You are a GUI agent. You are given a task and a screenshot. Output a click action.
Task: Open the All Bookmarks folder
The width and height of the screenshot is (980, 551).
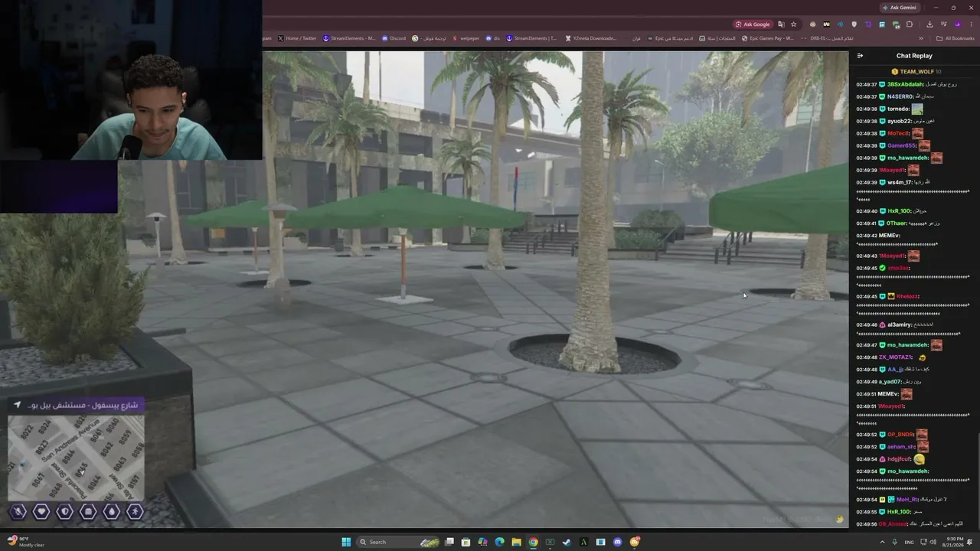[x=955, y=38]
